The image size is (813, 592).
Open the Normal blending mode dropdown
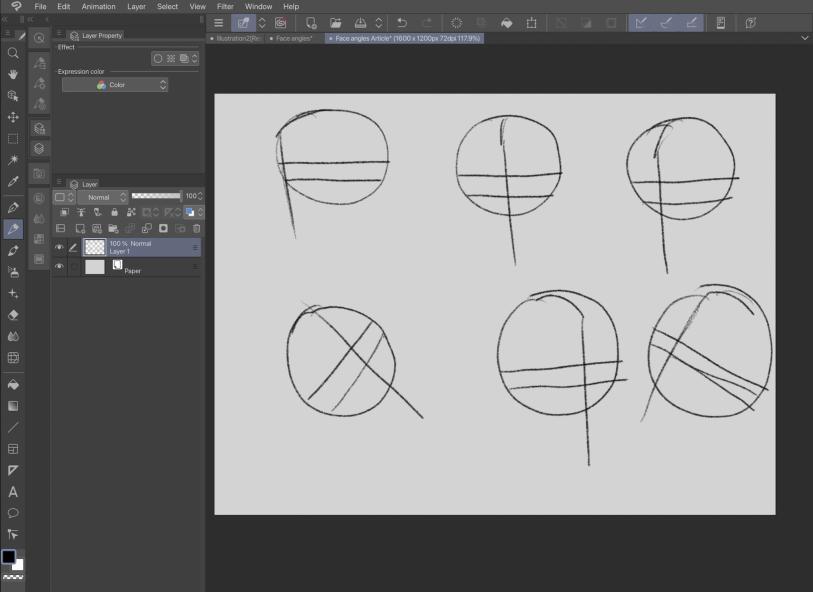coord(101,197)
